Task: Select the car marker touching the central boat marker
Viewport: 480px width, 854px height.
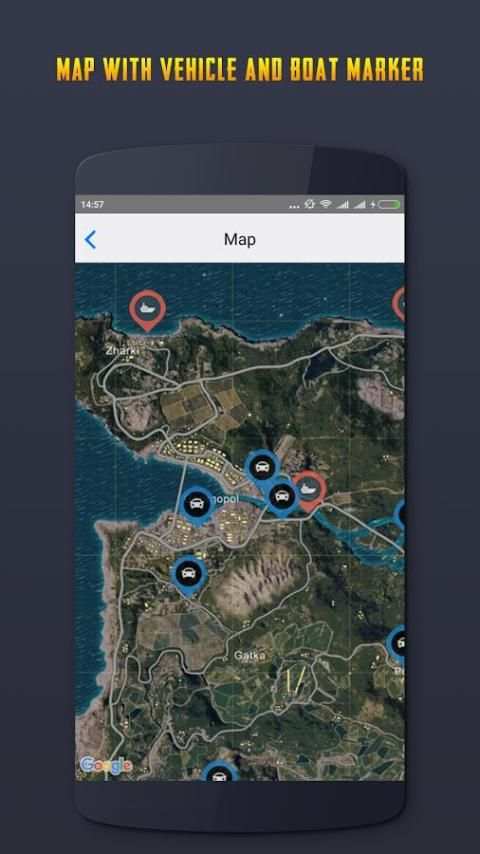Action: coord(282,497)
